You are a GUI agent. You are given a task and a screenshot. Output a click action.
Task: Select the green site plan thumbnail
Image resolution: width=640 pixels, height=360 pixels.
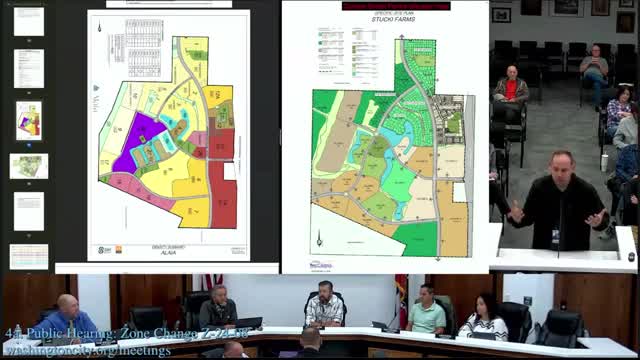[x=29, y=166]
